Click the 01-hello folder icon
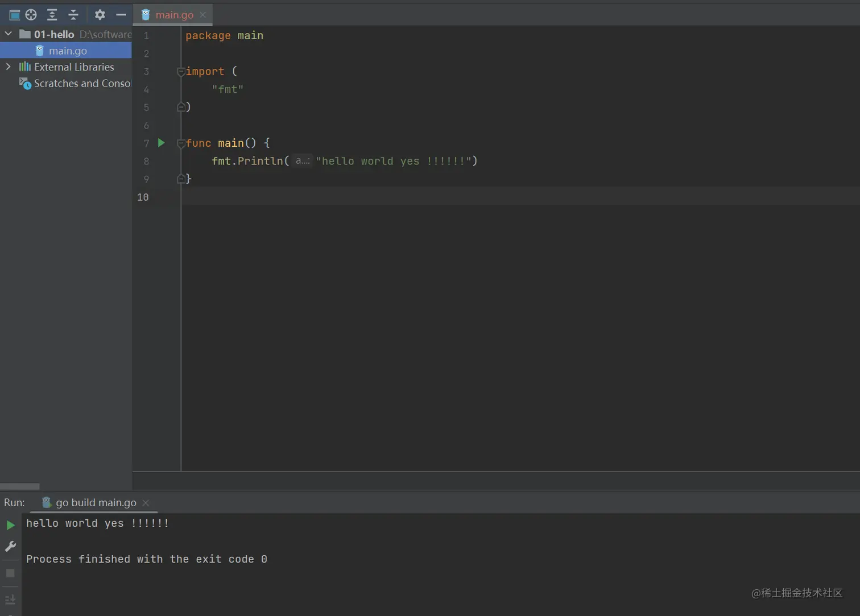The image size is (860, 616). (x=25, y=34)
